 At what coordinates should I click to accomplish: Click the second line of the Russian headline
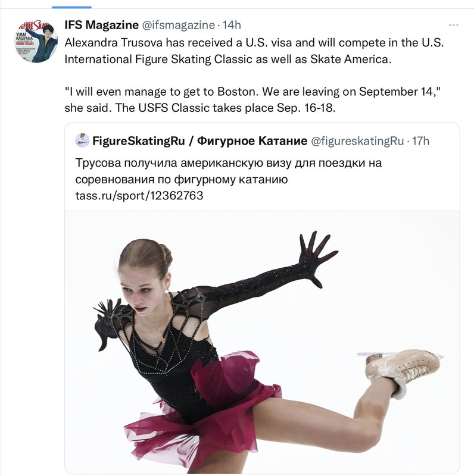(x=182, y=179)
